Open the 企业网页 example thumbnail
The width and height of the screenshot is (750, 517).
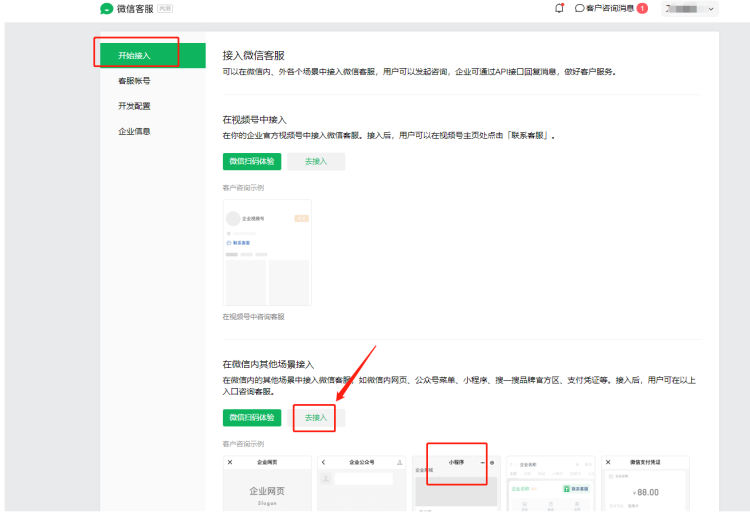267,483
